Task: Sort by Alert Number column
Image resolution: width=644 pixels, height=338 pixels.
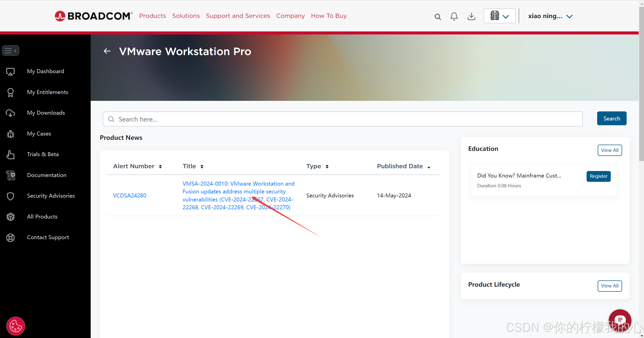Action: (x=138, y=166)
